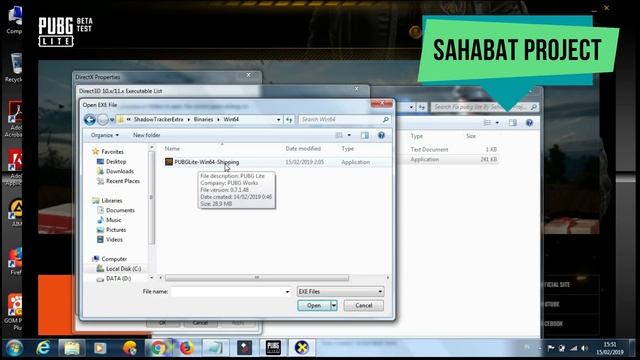The image size is (640, 360).
Task: Select Libraries in the navigation pane
Action: click(x=111, y=200)
